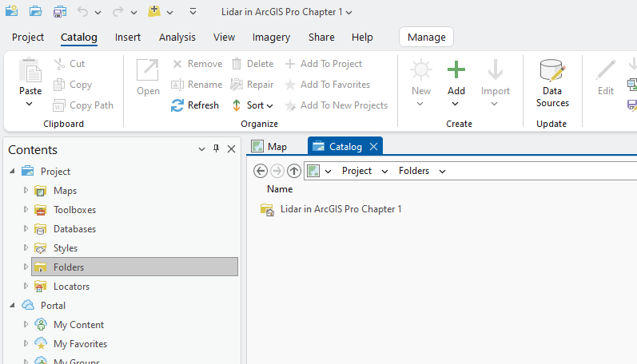Click the Cut scissors button
The width and height of the screenshot is (637, 364).
pos(69,64)
